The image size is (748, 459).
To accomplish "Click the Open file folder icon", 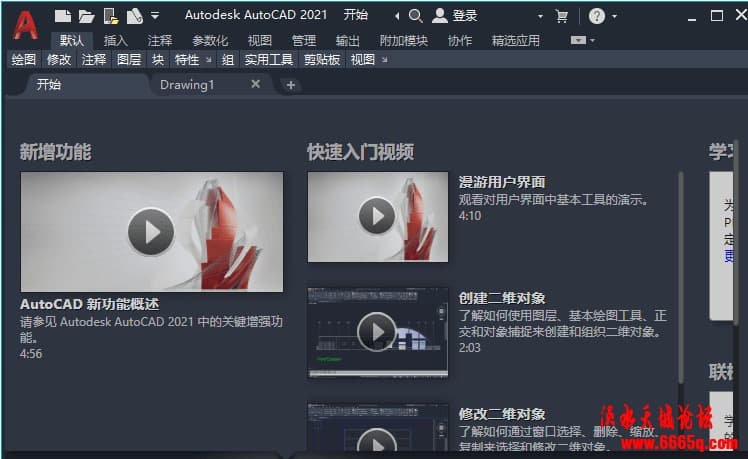I will (86, 17).
